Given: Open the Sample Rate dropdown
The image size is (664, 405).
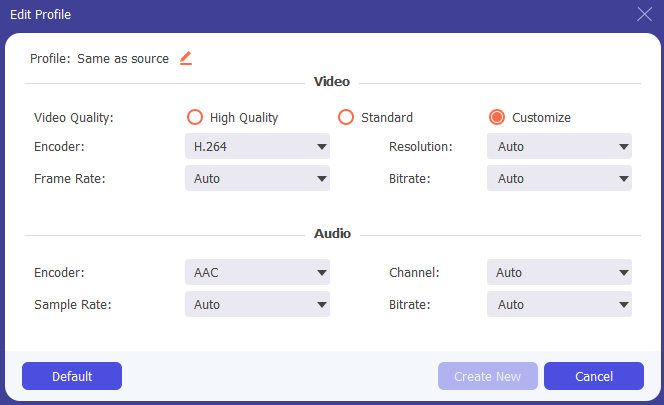Looking at the screenshot, I should pos(257,304).
